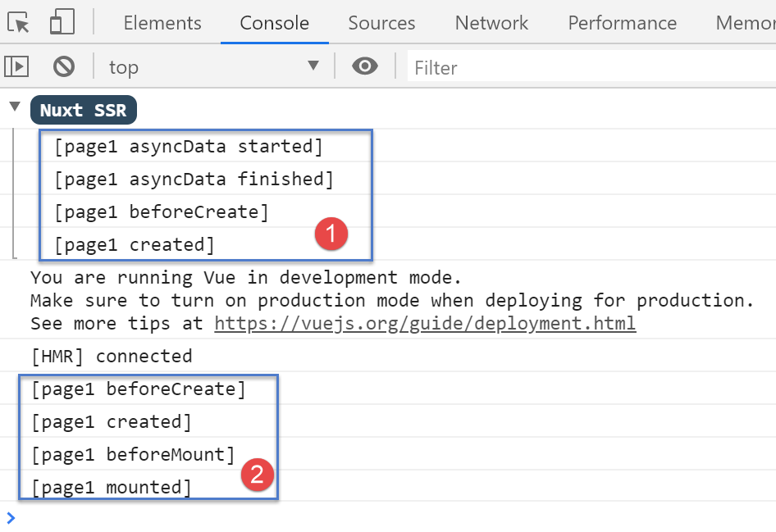Screen dimensions: 776x532
Task: Go to the Network tab
Action: (491, 23)
